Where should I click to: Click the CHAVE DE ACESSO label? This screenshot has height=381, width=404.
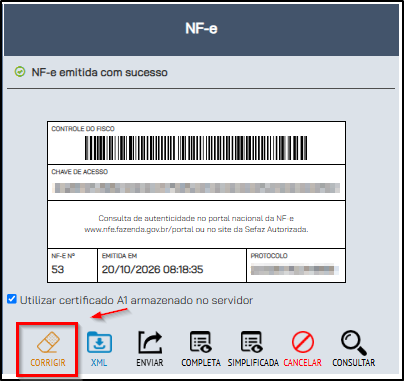click(x=80, y=172)
